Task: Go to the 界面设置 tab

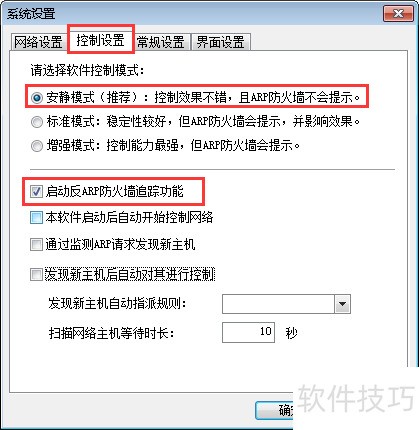Action: [x=221, y=42]
